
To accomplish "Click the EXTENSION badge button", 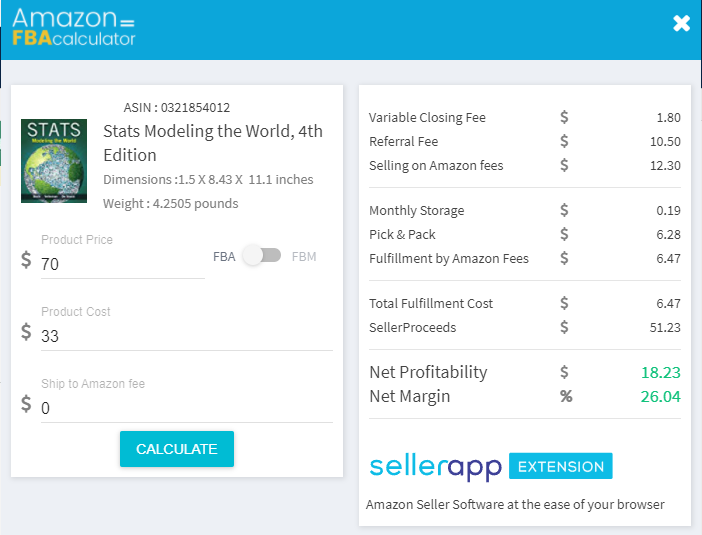I will tap(561, 466).
